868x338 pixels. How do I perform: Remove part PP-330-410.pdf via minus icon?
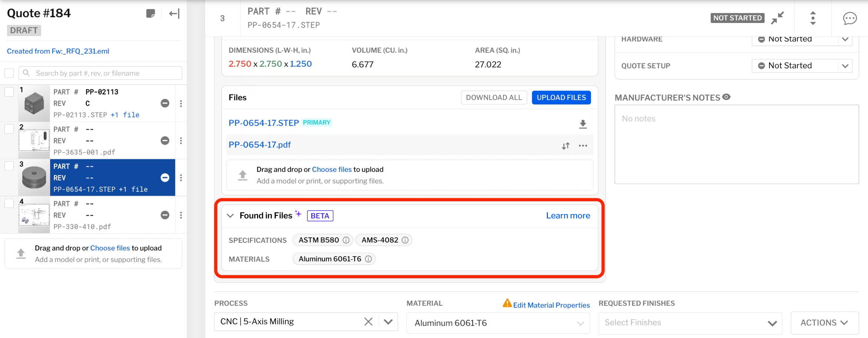pos(165,215)
